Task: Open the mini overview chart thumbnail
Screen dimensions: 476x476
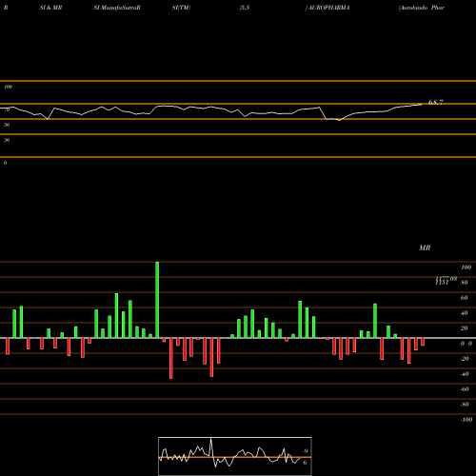Action: [235, 456]
